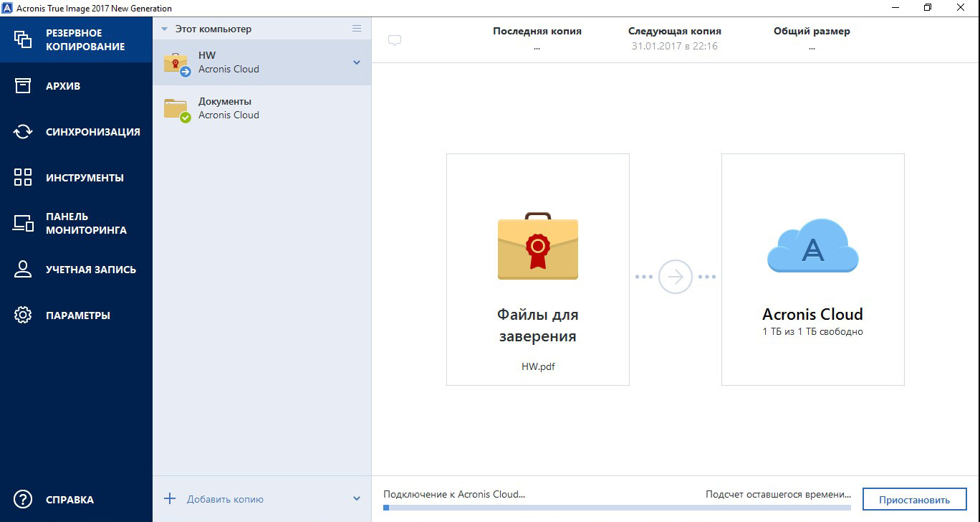Open the "Архив" section
This screenshot has height=522, width=980.
76,85
